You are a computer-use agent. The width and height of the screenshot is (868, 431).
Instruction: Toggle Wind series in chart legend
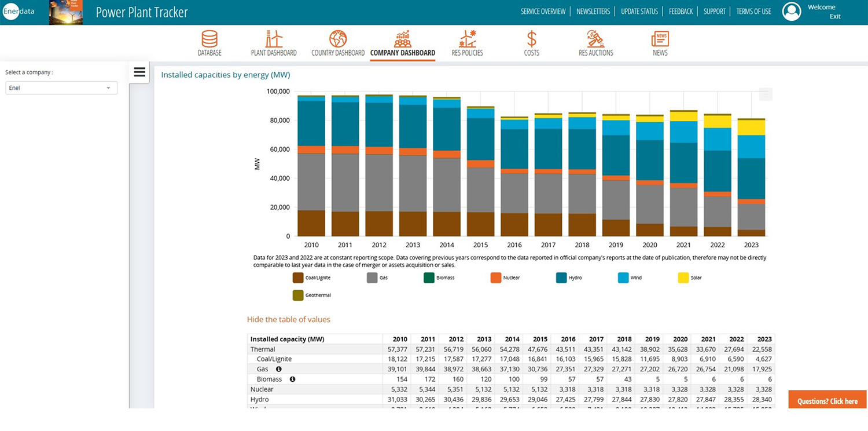point(630,278)
